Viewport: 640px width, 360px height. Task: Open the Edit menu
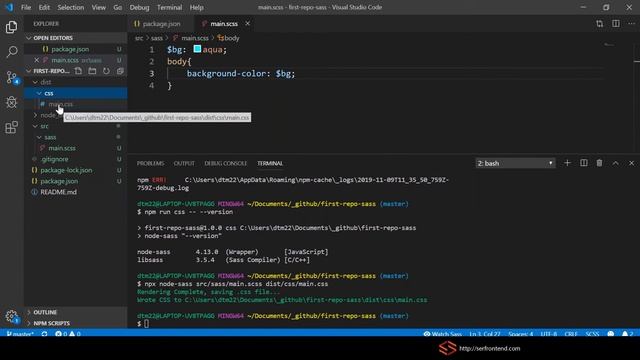44,7
